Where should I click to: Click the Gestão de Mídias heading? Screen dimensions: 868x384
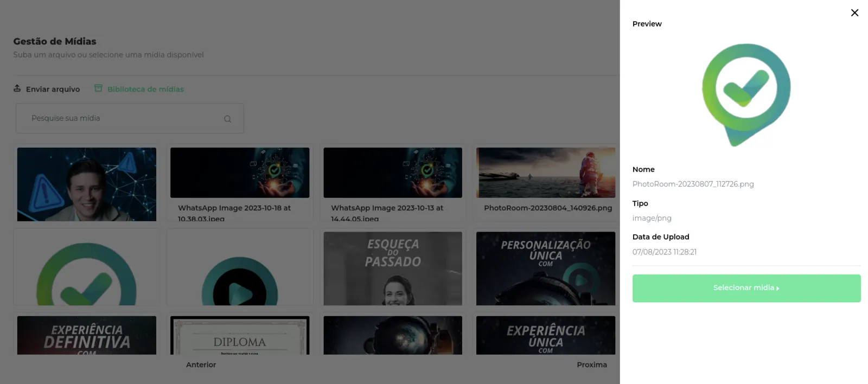tap(55, 41)
